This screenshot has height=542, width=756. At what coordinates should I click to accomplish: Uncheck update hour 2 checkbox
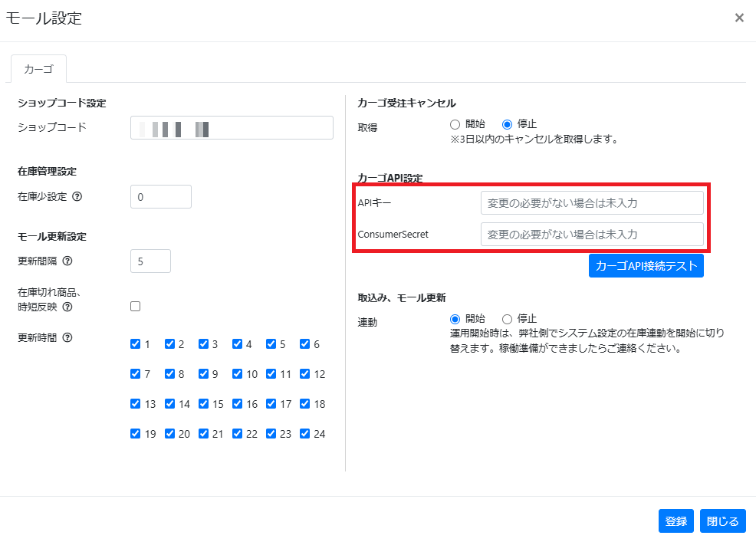tap(169, 343)
